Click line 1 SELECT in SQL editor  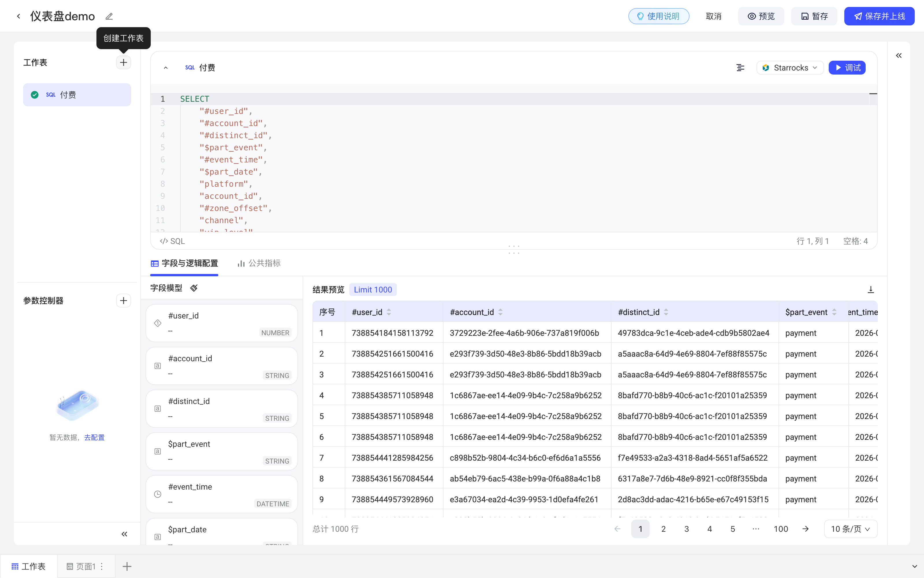coord(195,99)
